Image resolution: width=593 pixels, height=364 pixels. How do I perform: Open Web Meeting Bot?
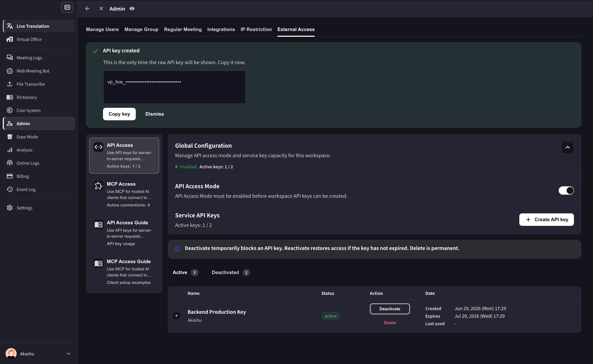pos(38,71)
